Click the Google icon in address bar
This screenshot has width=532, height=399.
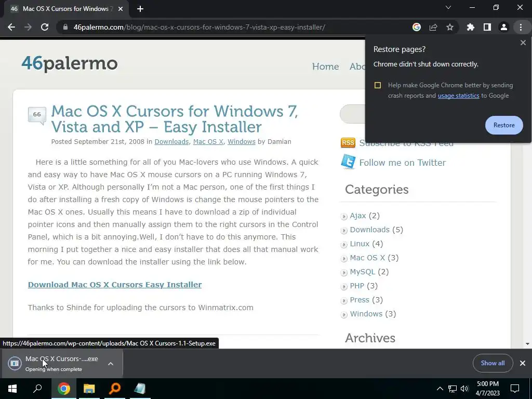click(x=416, y=27)
